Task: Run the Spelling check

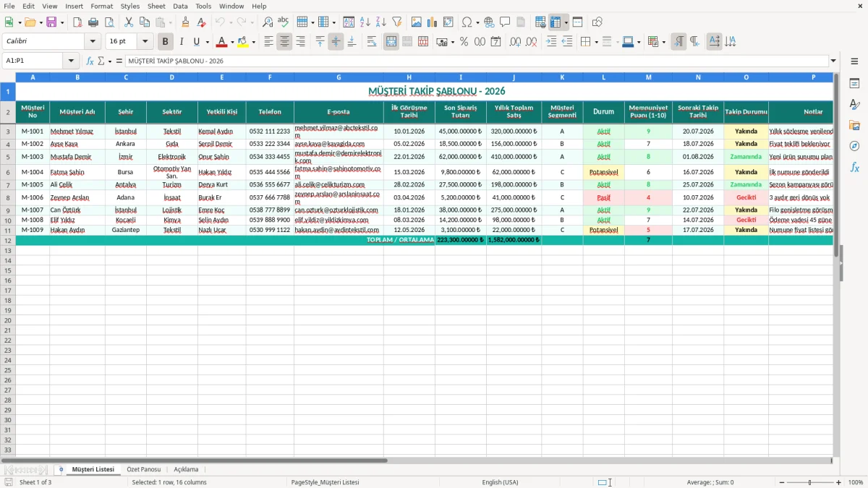Action: 284,22
